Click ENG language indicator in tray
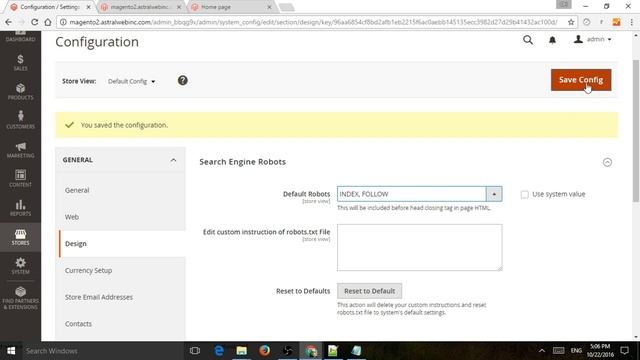The image size is (640, 360). pos(576,351)
